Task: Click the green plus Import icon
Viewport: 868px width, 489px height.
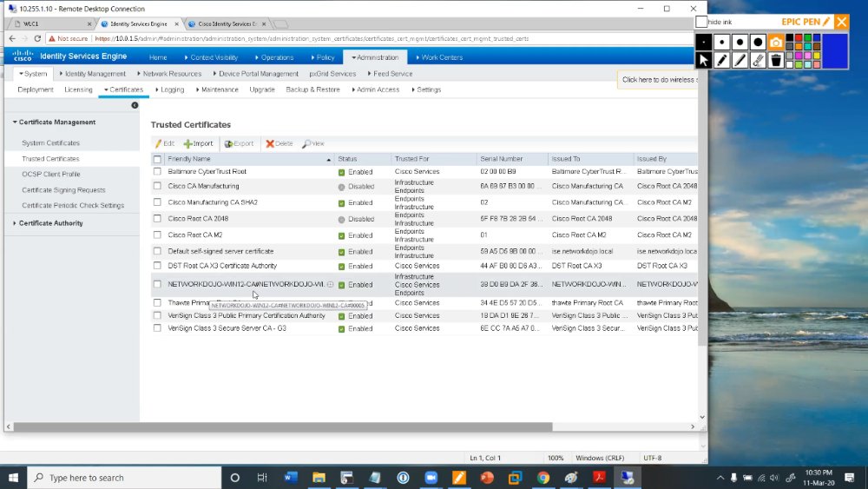Action: pyautogui.click(x=187, y=143)
